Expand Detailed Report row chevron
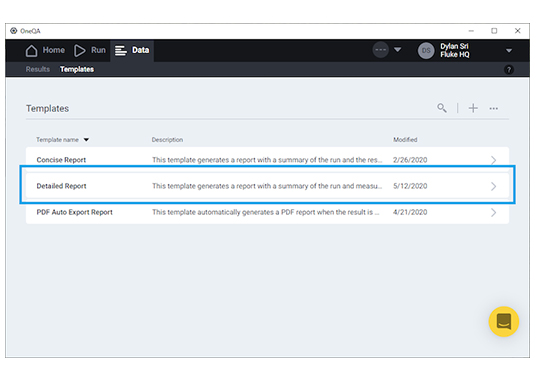This screenshot has height=374, width=538. point(493,186)
